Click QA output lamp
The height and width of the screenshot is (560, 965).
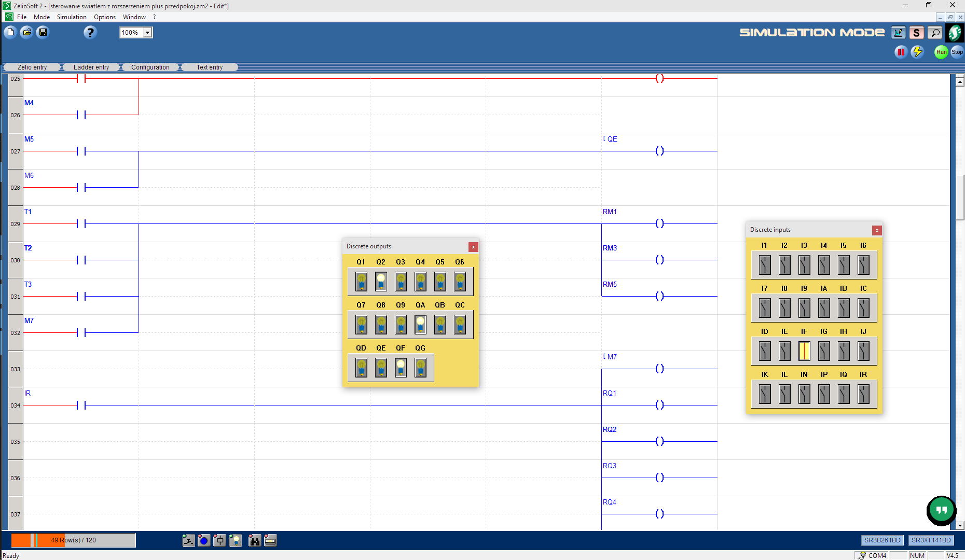[x=420, y=325]
